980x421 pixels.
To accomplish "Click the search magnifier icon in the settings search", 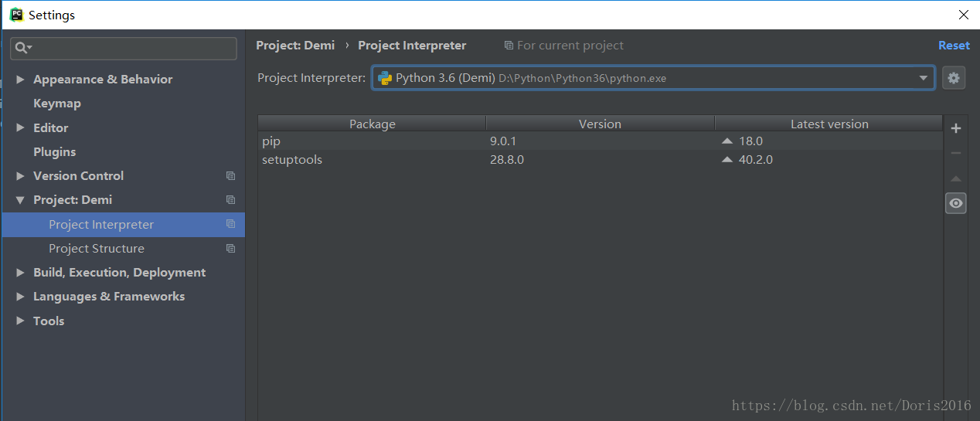I will (22, 48).
